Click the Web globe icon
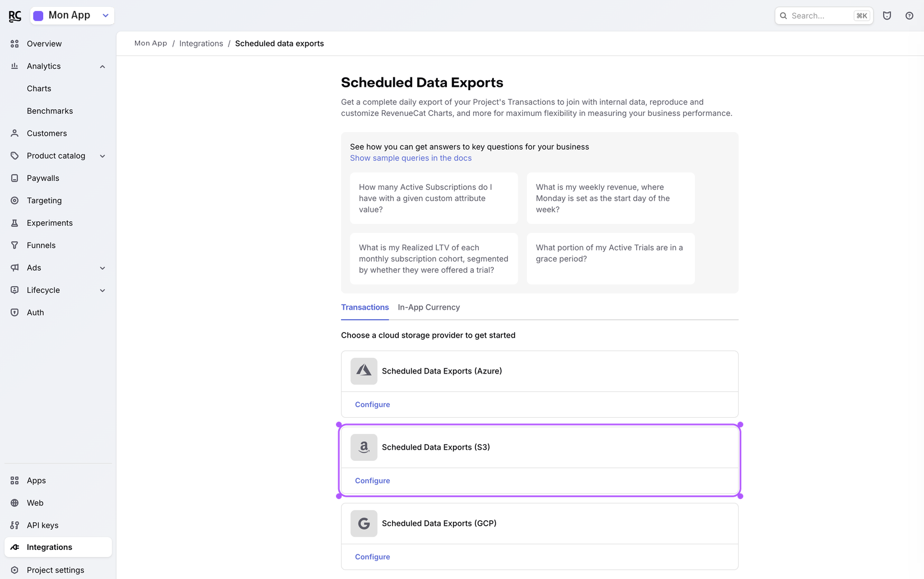Viewport: 924px width, 579px height. 15,503
